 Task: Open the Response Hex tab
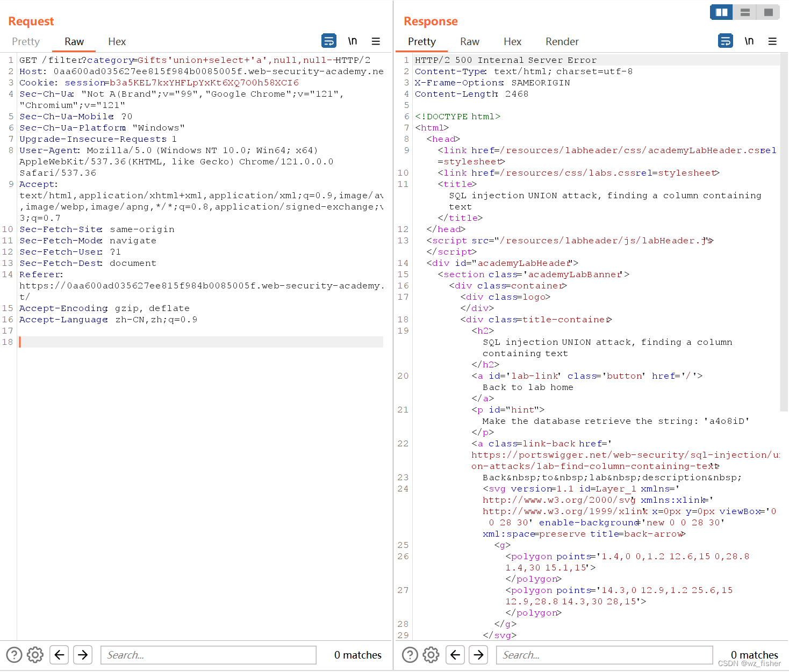[x=512, y=41]
